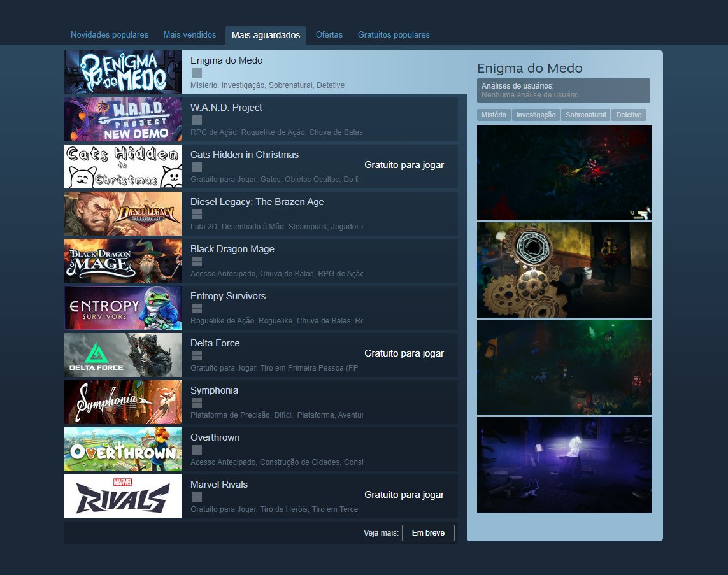Click Windows icon under Delta Force
Image resolution: width=728 pixels, height=575 pixels.
click(x=197, y=355)
